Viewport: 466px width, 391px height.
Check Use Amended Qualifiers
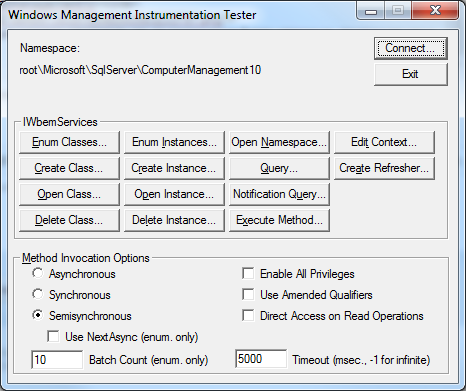(248, 294)
